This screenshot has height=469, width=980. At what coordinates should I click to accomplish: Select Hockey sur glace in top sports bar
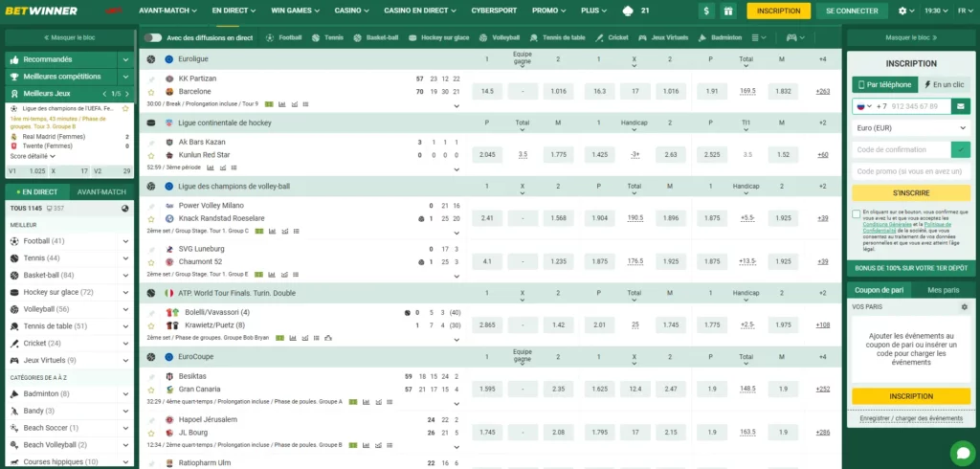tap(438, 37)
